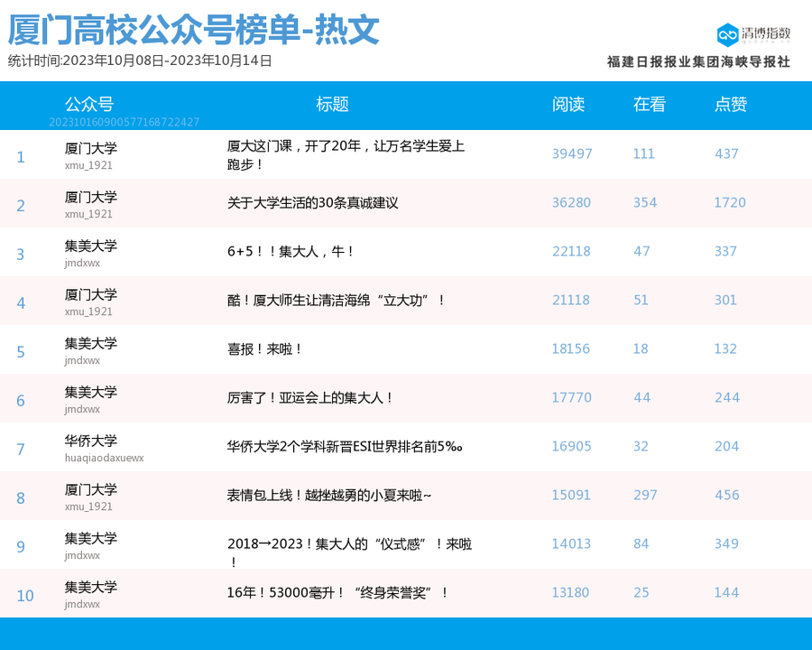
Task: Click read count 18156
Action: [x=571, y=348]
